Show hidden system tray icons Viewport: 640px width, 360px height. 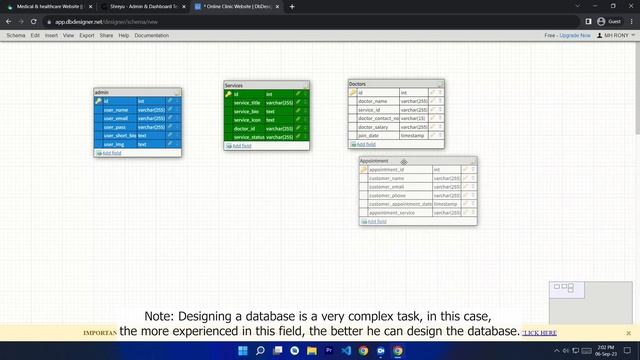tap(556, 351)
